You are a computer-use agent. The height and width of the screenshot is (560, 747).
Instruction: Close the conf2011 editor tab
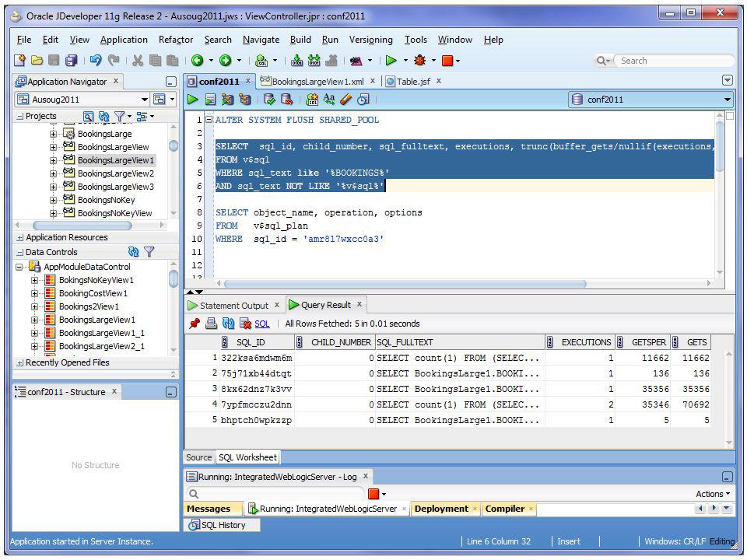[x=248, y=81]
